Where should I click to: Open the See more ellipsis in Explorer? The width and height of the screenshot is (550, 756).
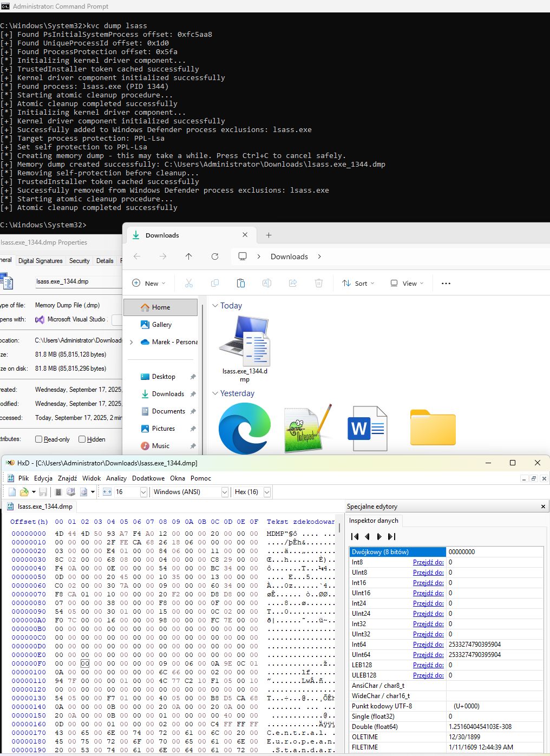[x=446, y=283]
